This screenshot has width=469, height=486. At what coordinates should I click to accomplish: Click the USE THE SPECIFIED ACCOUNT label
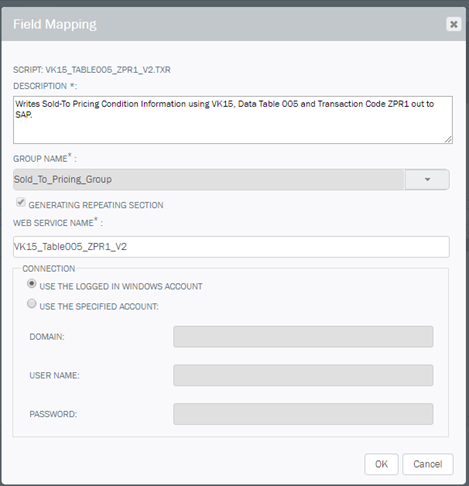[x=99, y=306]
